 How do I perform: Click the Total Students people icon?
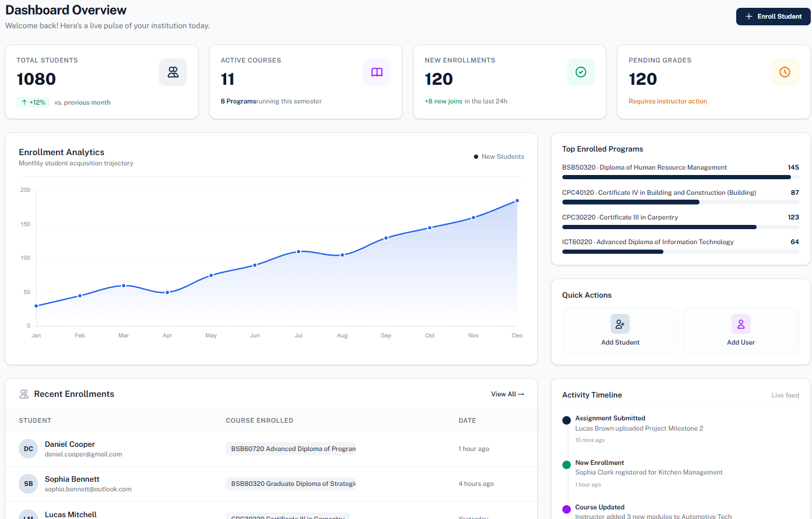pyautogui.click(x=173, y=72)
